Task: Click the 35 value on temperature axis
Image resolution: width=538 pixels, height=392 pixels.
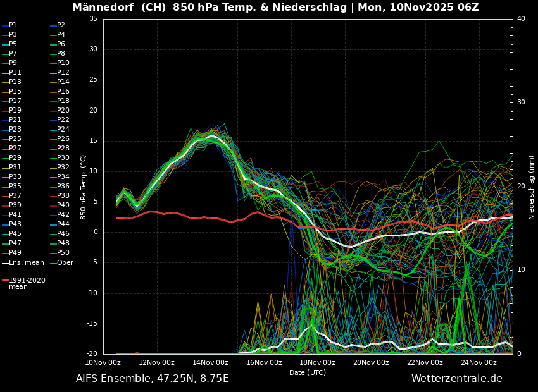Action: [x=93, y=19]
